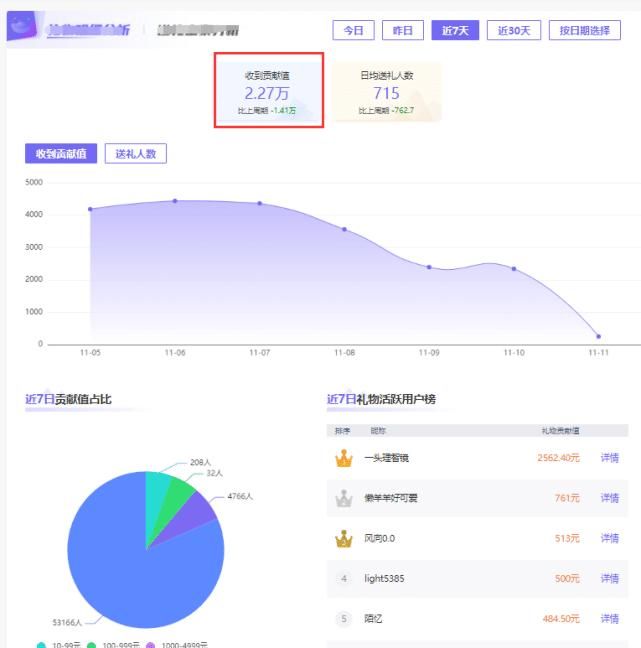Screen dimensions: 641x648
Task: Click the username light5385
Action: 384,579
